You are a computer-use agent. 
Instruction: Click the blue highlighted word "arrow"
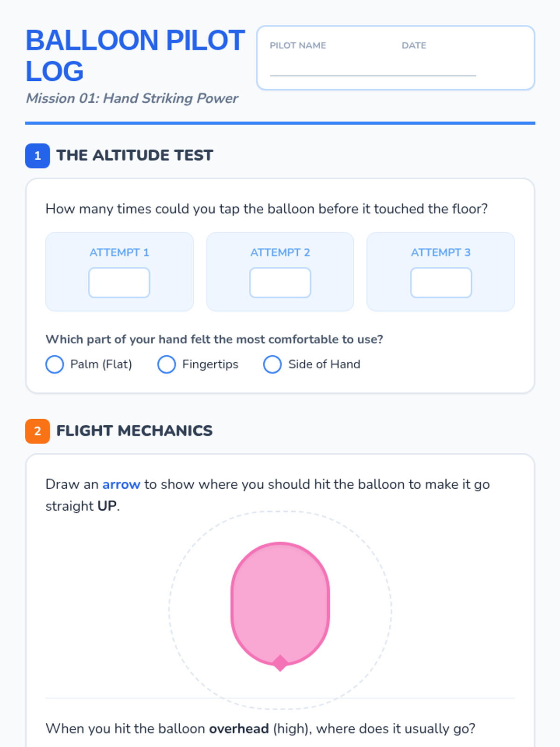pos(121,485)
